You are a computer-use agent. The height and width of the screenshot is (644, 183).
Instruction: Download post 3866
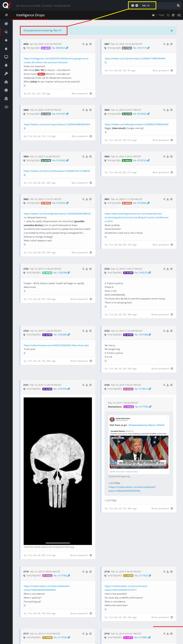click(x=87, y=110)
